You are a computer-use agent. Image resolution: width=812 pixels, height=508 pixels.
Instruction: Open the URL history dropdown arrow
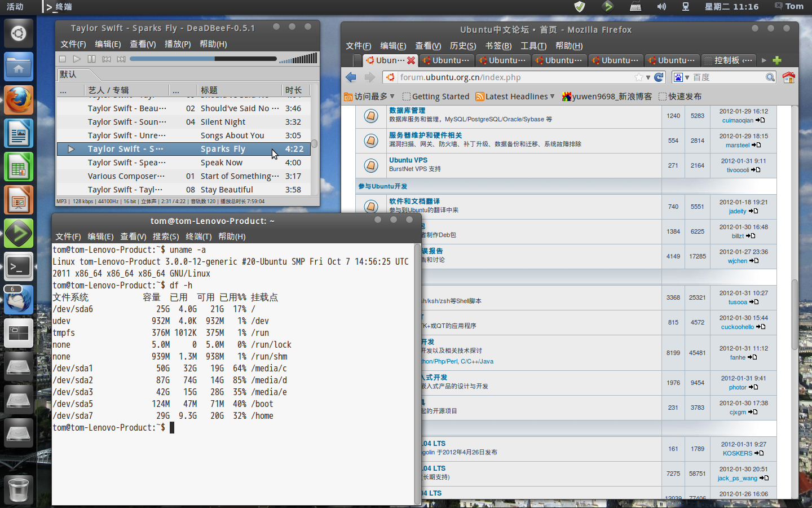click(x=648, y=77)
